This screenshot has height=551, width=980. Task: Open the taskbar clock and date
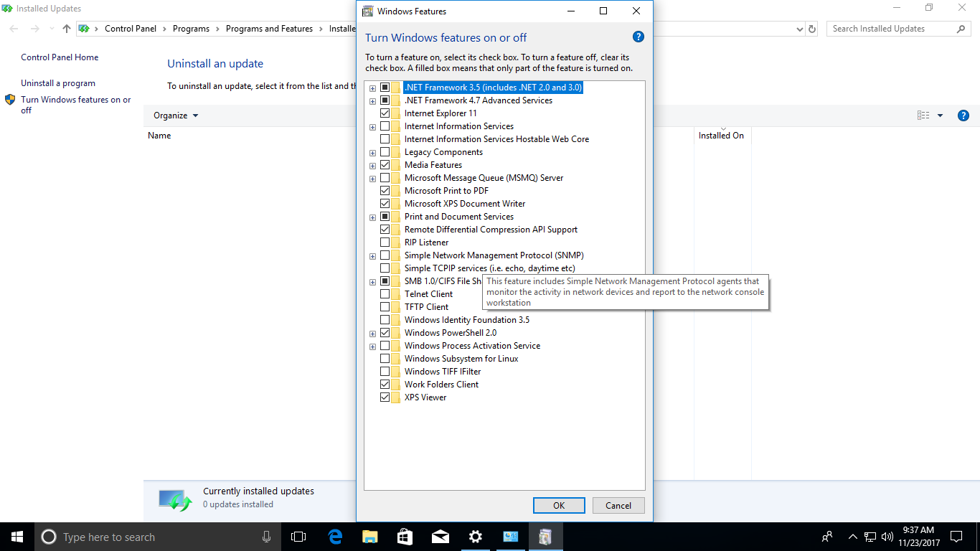click(918, 537)
